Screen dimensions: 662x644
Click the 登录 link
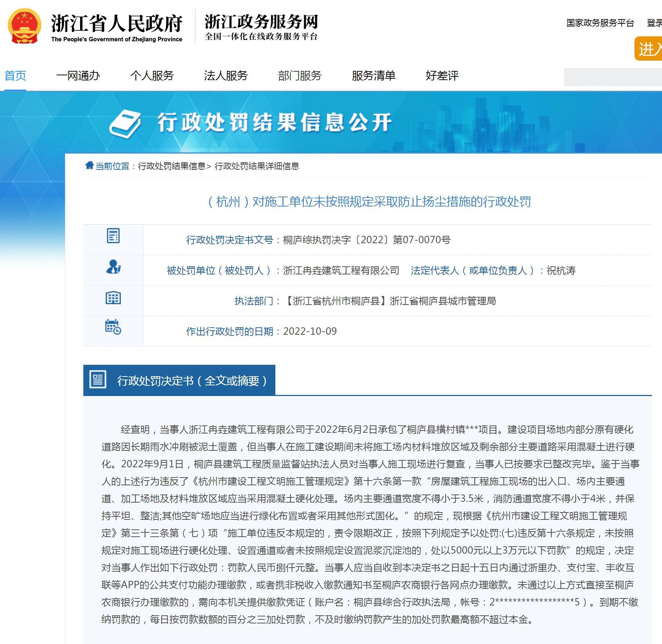[654, 23]
